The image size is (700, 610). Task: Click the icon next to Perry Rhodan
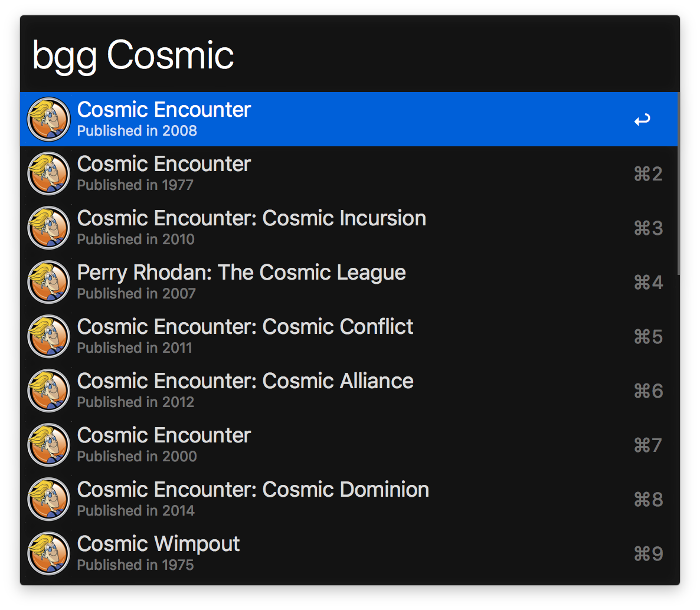pos(48,282)
